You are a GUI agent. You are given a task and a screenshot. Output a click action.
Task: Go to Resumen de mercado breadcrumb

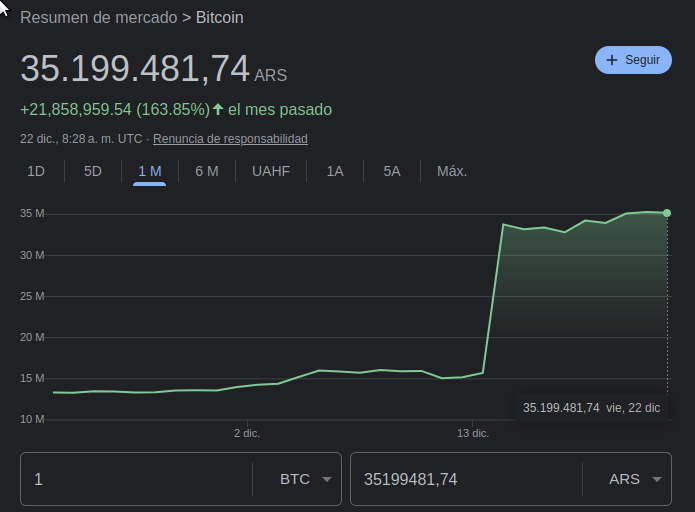click(98, 18)
